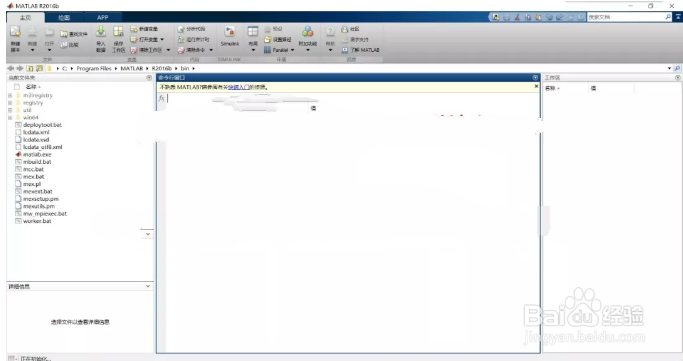Open the Clear Commands (清除命令) dropdown arrow

(x=211, y=50)
